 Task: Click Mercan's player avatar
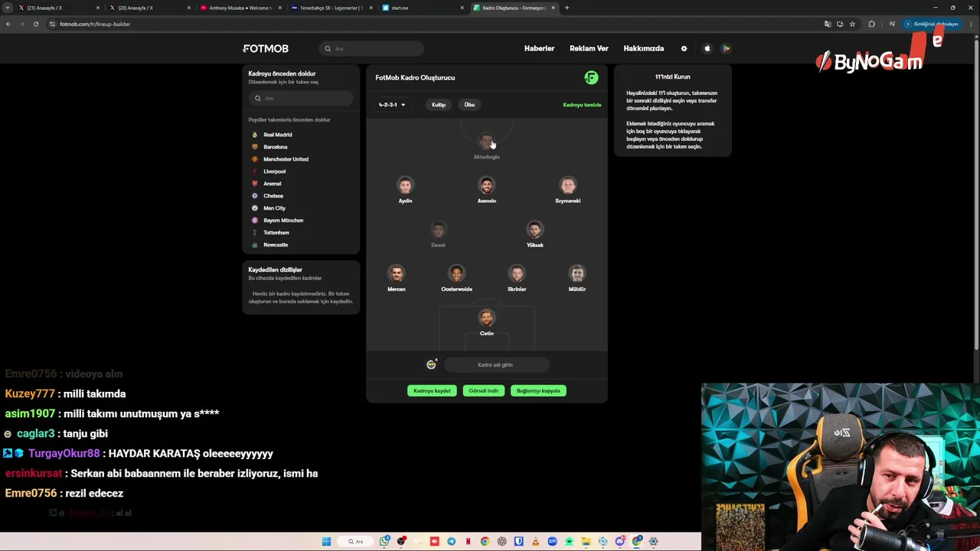[396, 273]
